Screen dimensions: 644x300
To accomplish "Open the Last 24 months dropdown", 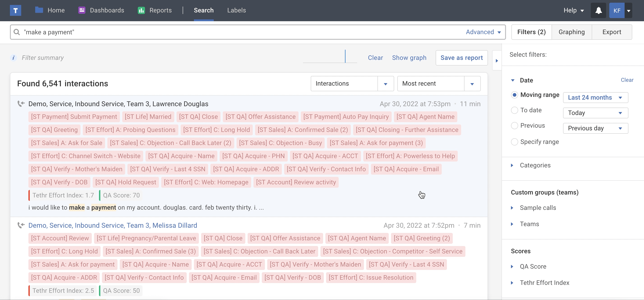I will (x=595, y=98).
